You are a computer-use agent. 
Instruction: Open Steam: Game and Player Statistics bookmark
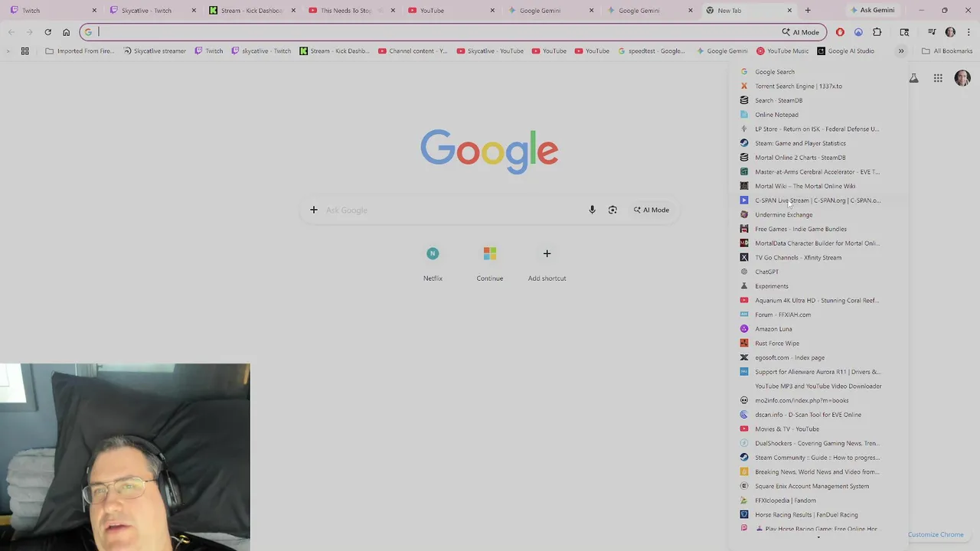(818, 143)
